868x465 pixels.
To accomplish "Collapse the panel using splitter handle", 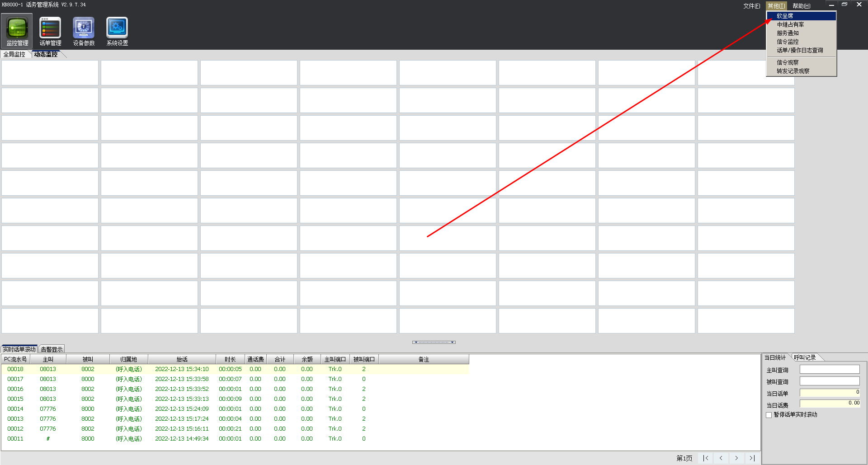I will point(434,342).
